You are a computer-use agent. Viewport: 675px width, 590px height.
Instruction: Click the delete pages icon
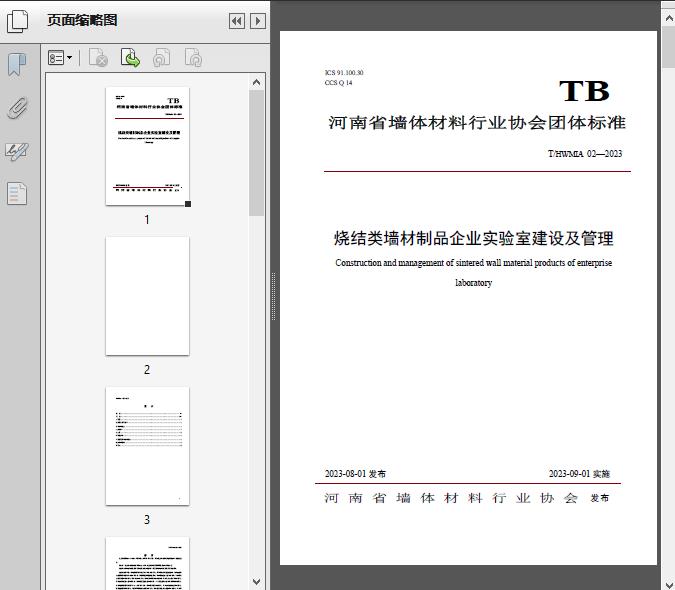[x=98, y=59]
